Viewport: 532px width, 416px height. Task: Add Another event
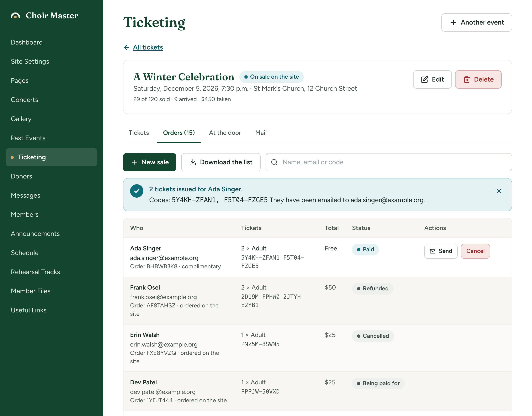click(x=477, y=22)
